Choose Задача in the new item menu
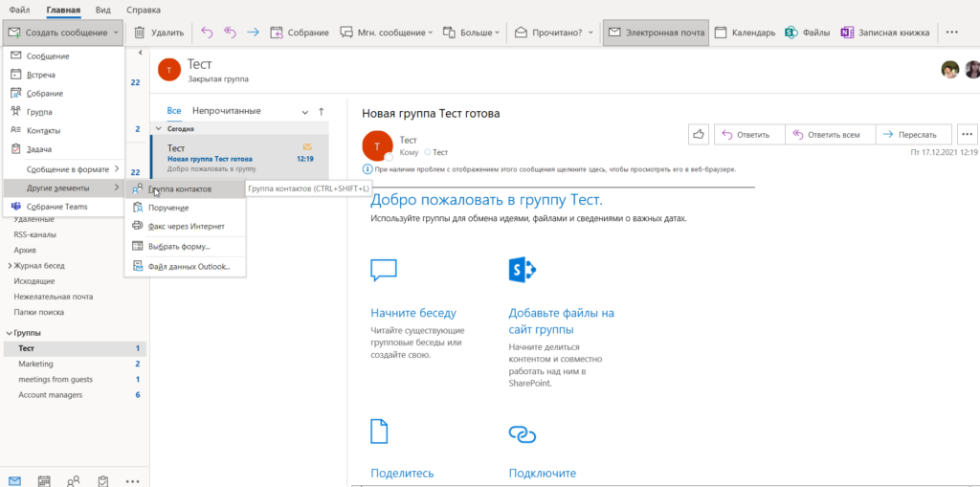Screen dimensions: 980x487 click(x=64, y=149)
